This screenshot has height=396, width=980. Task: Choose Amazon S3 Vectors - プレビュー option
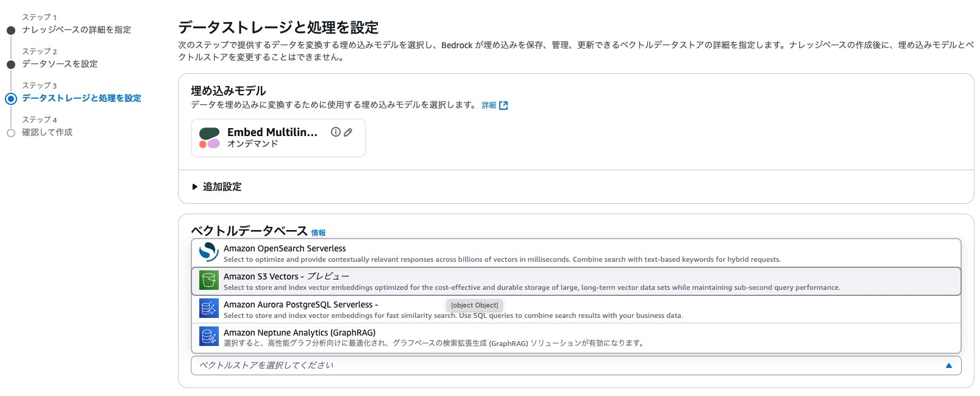pos(576,281)
